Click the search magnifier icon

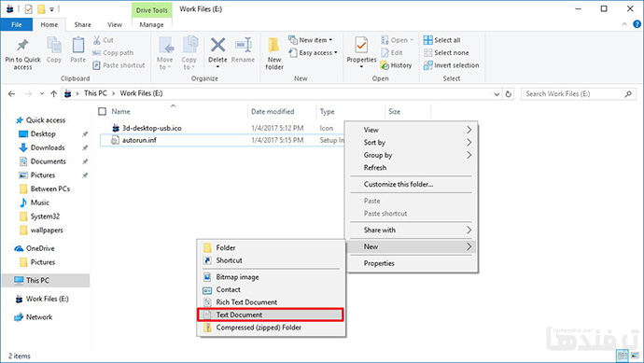[628, 94]
